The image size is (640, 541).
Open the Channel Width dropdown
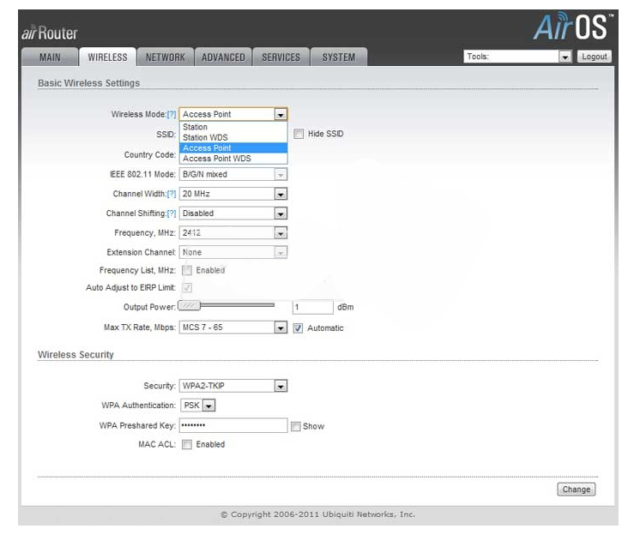233,194
